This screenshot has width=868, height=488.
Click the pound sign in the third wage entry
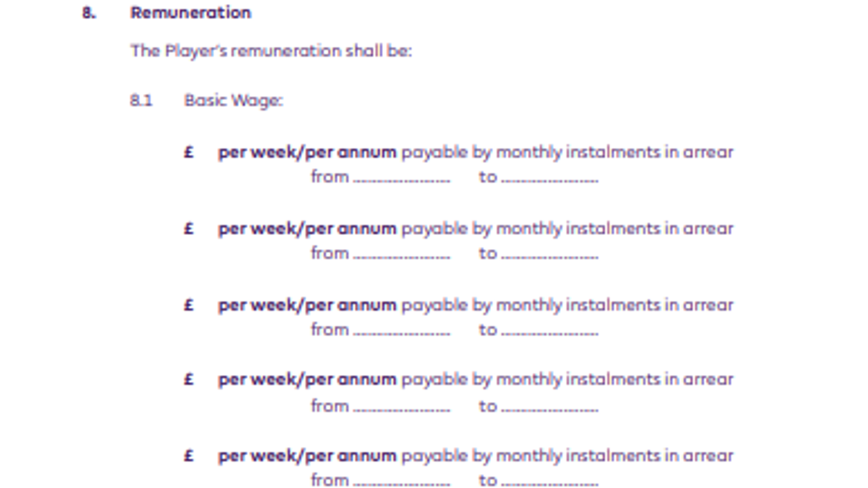[x=189, y=305]
